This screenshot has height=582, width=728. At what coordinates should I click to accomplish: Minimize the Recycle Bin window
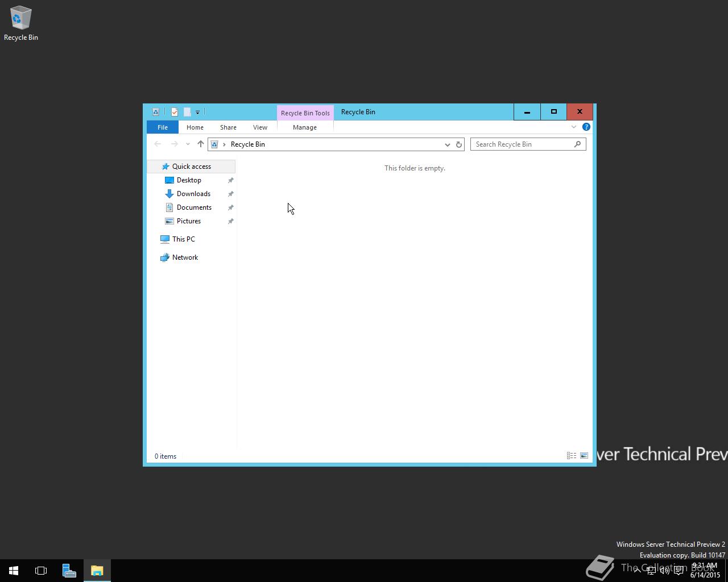tap(527, 112)
